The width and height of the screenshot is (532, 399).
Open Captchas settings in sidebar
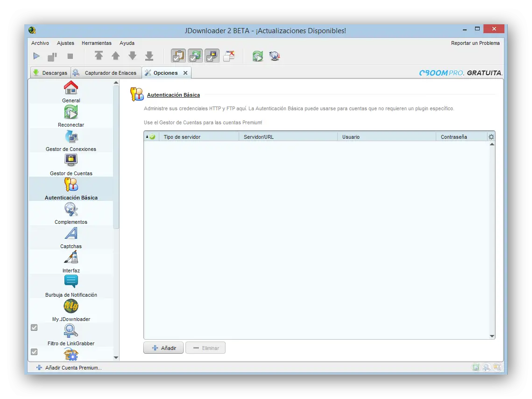click(x=71, y=237)
